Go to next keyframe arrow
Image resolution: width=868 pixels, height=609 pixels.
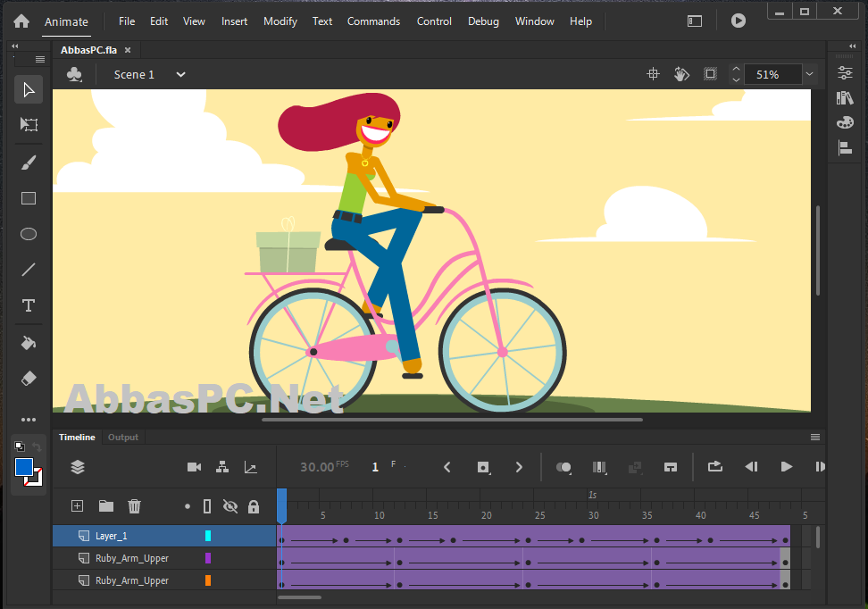(519, 467)
